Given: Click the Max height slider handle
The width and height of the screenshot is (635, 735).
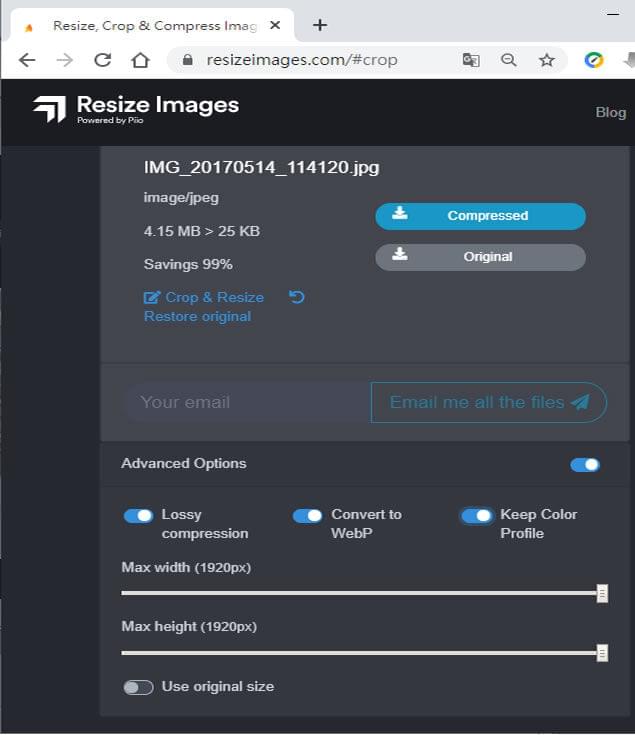Looking at the screenshot, I should (602, 653).
